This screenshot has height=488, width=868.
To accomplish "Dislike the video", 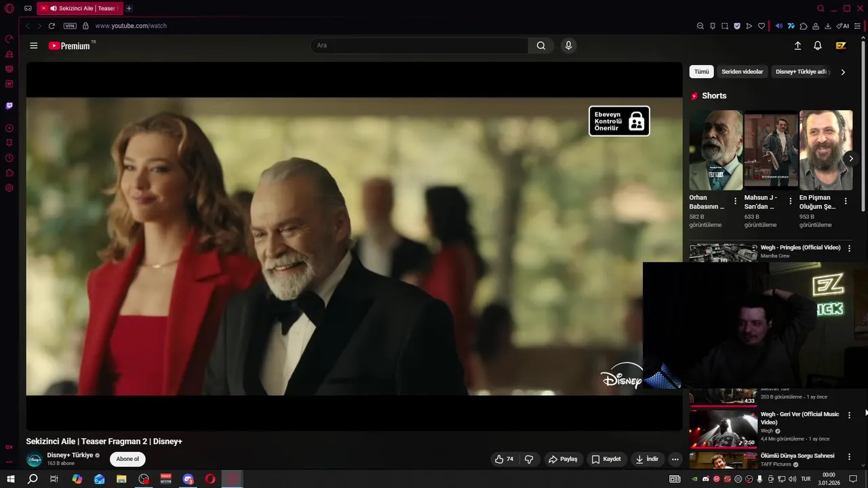I will [529, 459].
